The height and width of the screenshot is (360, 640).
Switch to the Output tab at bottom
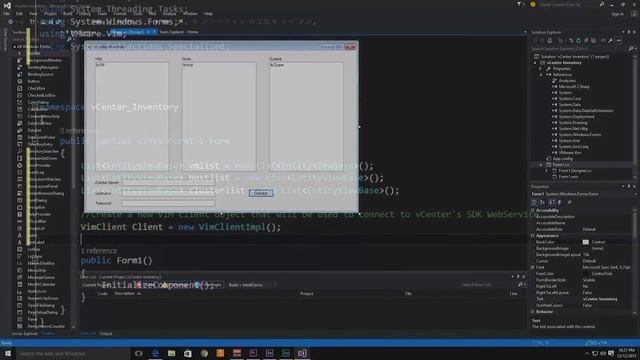point(106,333)
